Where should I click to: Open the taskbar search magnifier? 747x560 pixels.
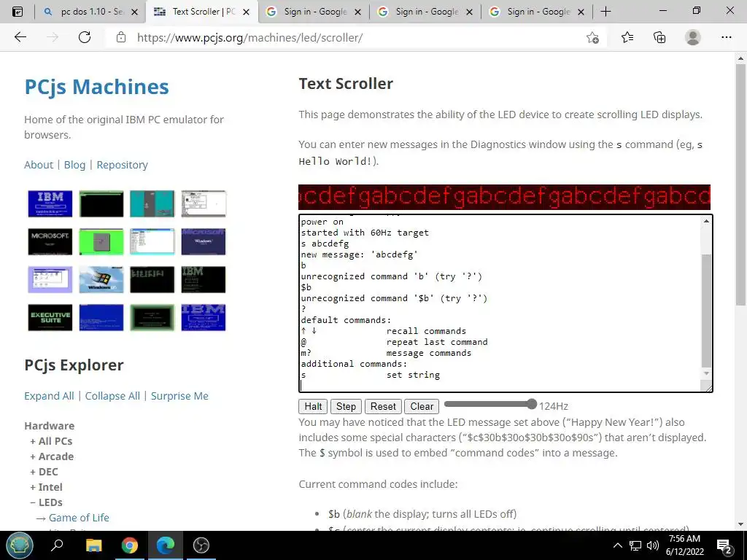[57, 545]
